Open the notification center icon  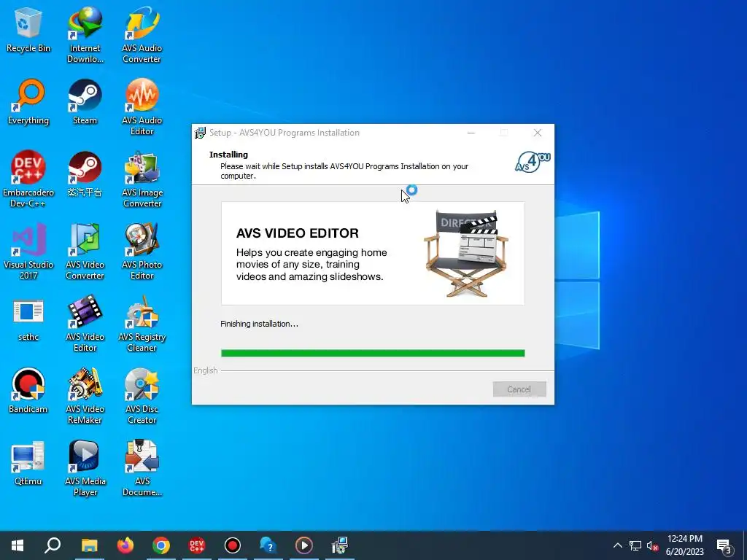click(724, 546)
